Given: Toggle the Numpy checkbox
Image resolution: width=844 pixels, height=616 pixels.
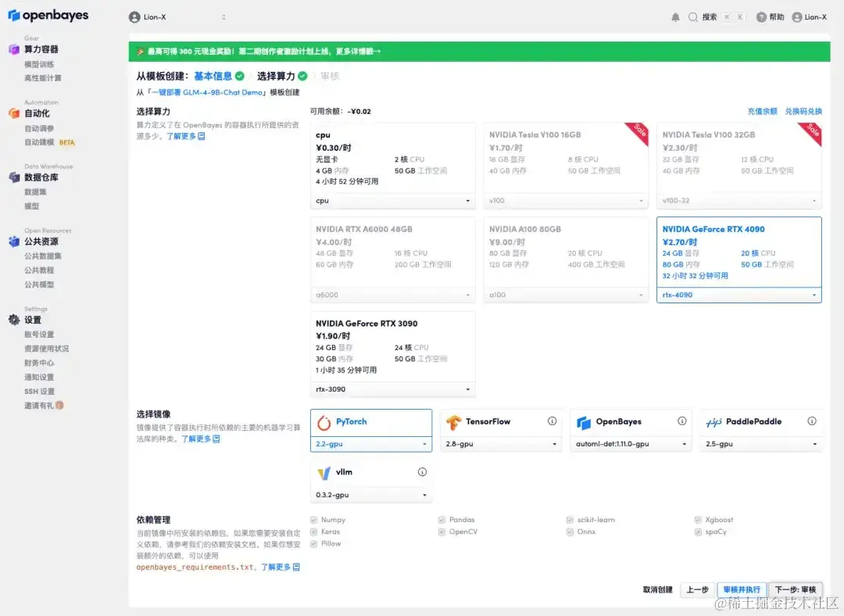Looking at the screenshot, I should [x=314, y=520].
